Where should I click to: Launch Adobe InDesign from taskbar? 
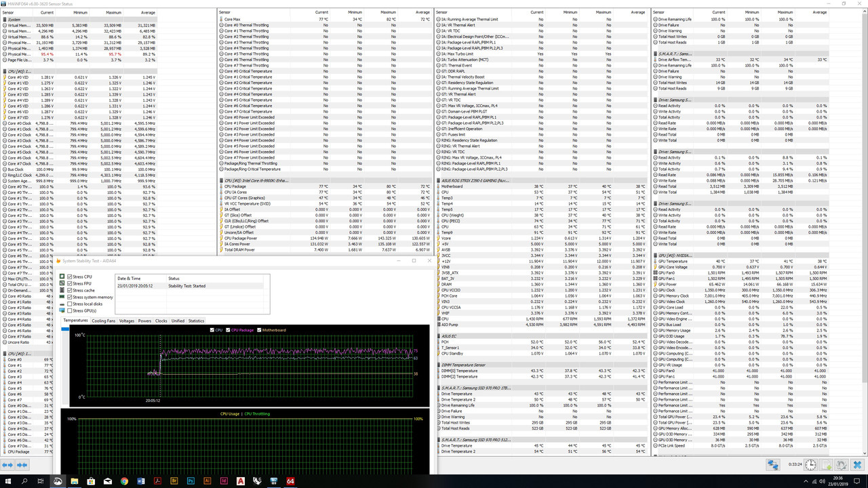point(224,481)
